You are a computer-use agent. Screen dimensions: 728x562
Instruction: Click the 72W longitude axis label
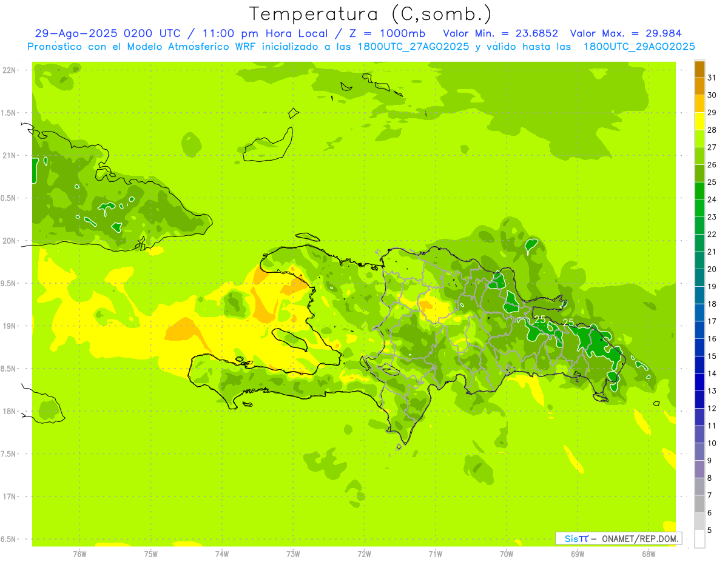[364, 554]
